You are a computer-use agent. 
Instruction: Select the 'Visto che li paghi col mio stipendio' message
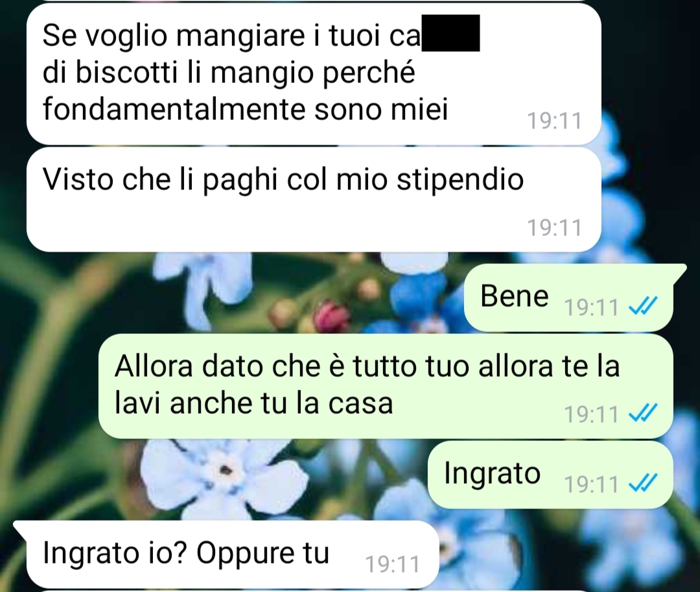coord(314,199)
